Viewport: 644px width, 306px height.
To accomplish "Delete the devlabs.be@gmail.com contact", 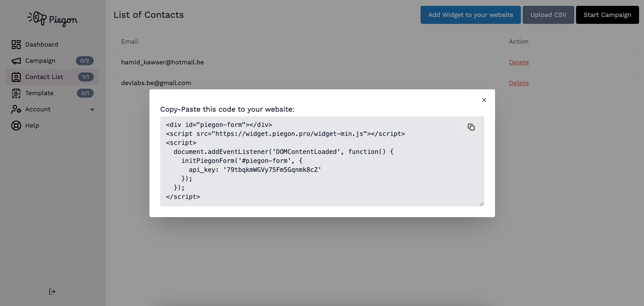I will point(519,83).
